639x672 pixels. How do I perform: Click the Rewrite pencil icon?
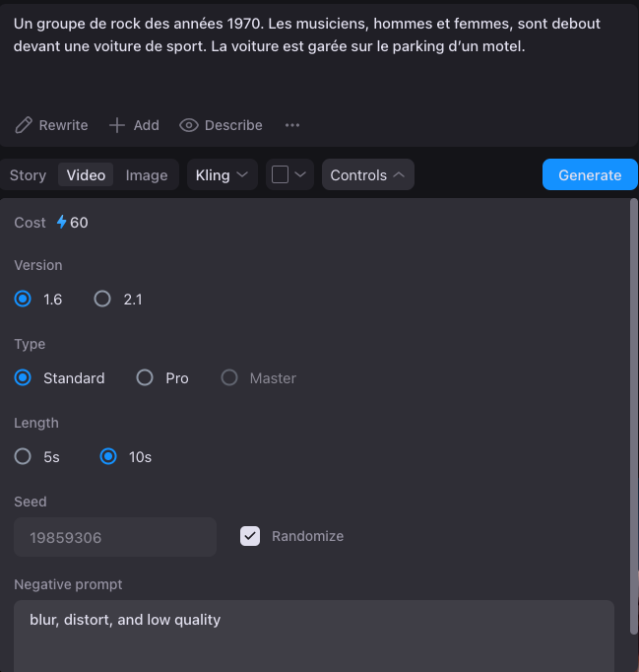24,125
